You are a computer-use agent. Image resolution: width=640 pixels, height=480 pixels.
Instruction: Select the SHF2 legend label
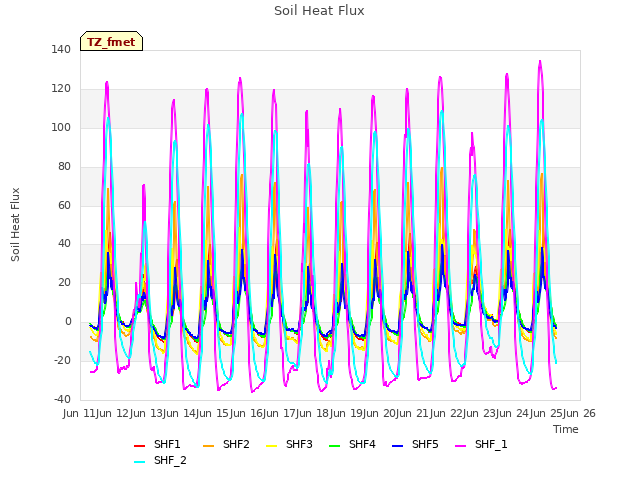coord(236,444)
